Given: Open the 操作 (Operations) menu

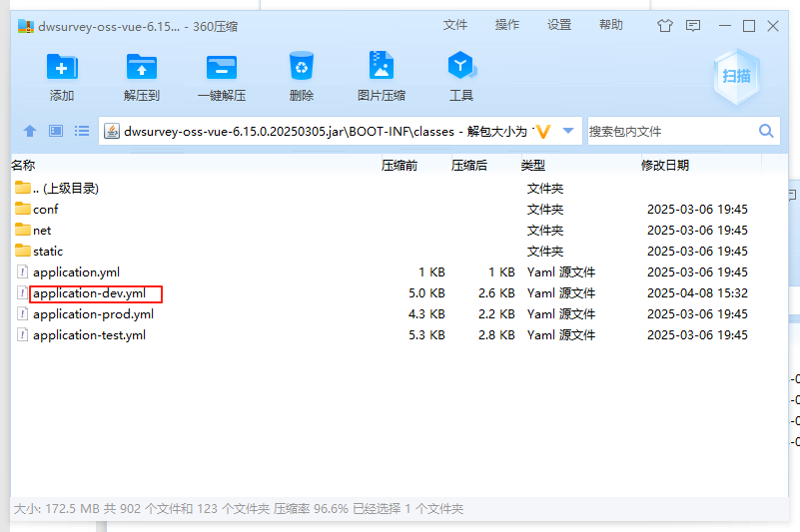Looking at the screenshot, I should coord(507,25).
